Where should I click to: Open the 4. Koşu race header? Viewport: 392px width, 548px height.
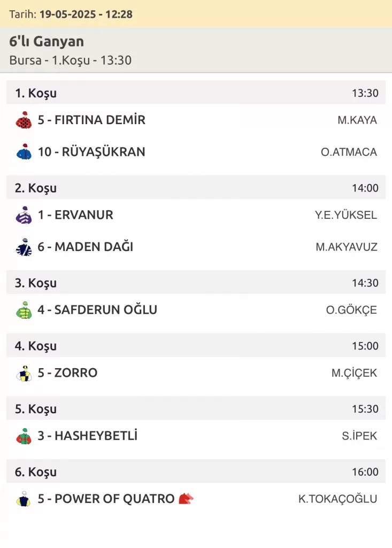(x=196, y=346)
